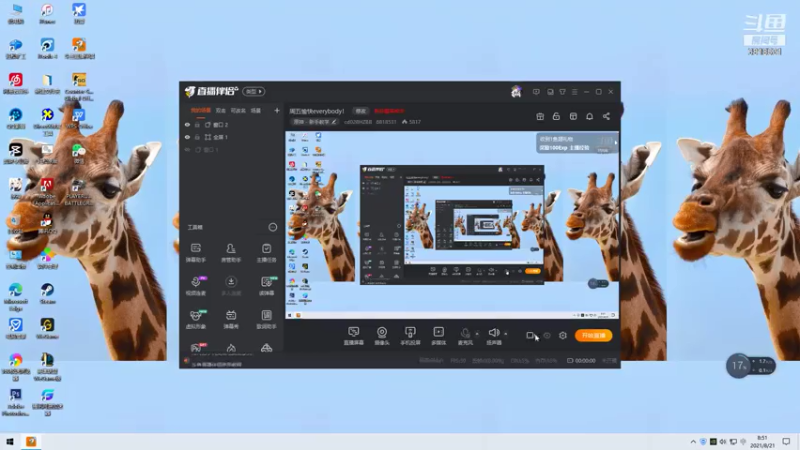Open the hamburger menu in the title bar
This screenshot has height=450, width=800.
click(574, 92)
